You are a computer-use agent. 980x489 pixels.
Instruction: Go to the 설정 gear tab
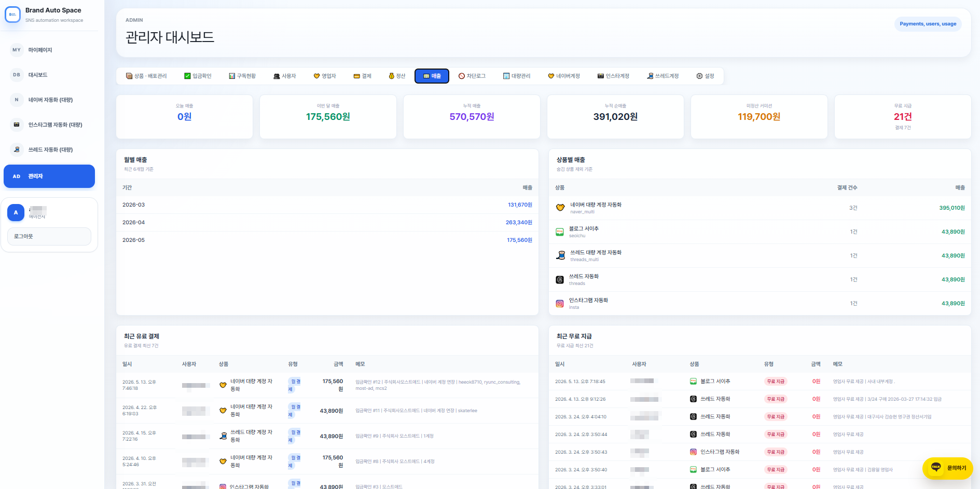705,76
